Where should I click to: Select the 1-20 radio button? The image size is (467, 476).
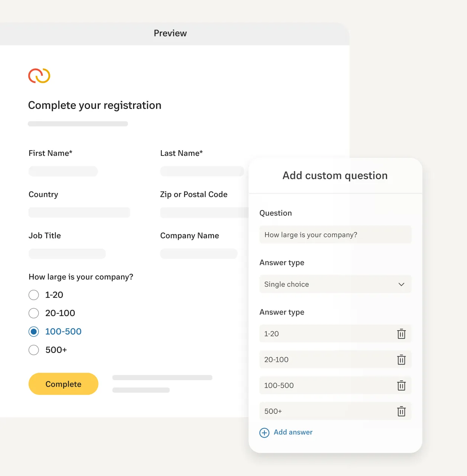[x=34, y=295]
